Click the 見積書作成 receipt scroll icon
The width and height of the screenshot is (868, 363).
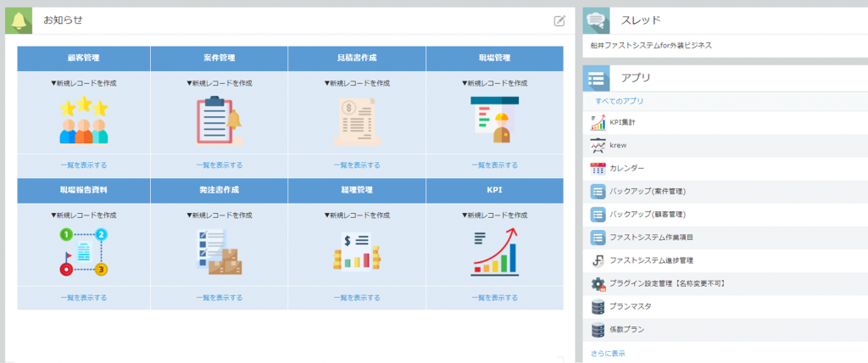click(357, 120)
